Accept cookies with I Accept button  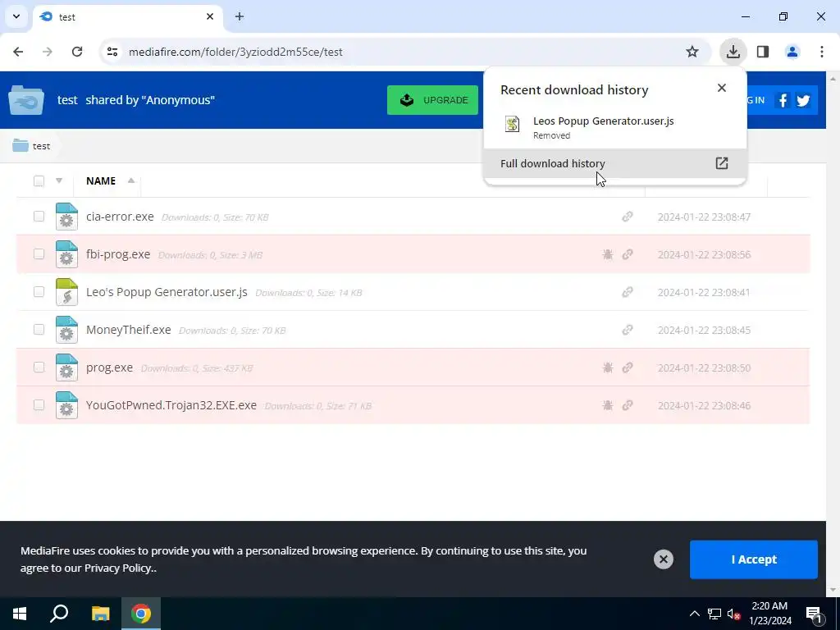753,559
